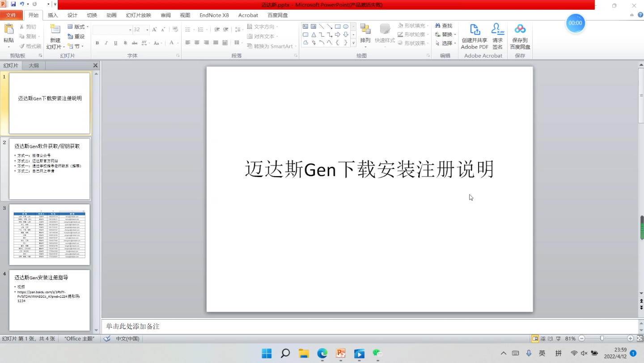The height and width of the screenshot is (363, 644).
Task: Click the 请求签名 Acrobat button
Action: tap(498, 37)
